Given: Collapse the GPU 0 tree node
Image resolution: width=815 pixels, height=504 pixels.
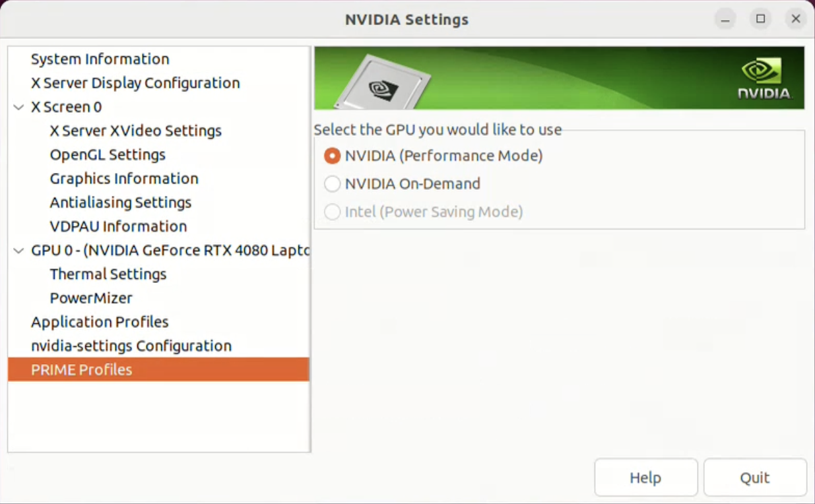Looking at the screenshot, I should [18, 251].
